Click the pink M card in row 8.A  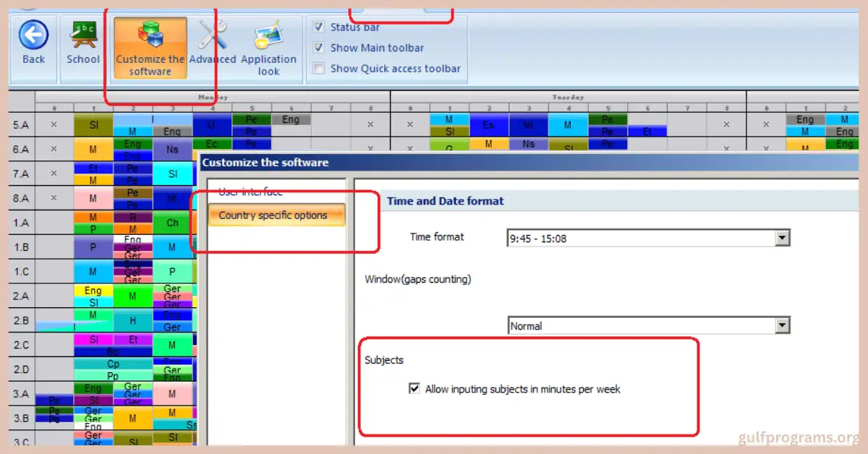(x=93, y=198)
